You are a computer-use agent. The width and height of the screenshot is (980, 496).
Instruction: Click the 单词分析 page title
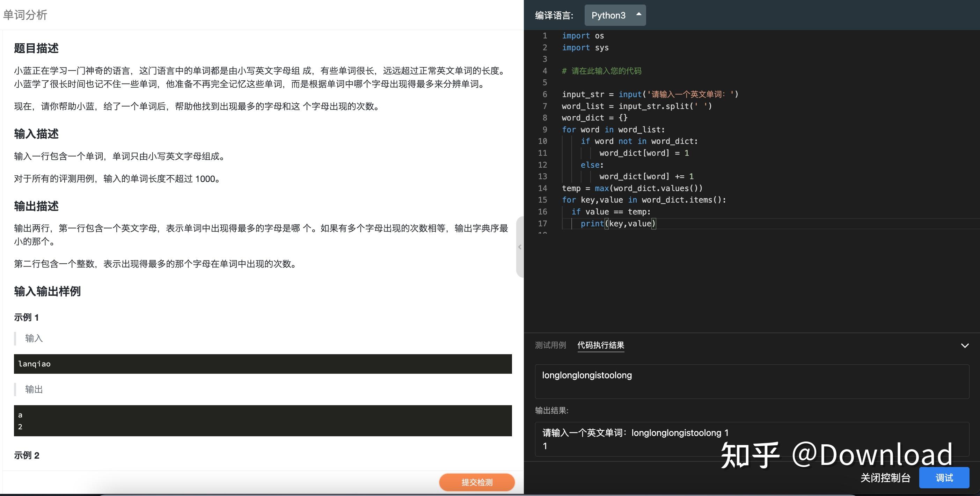[25, 15]
